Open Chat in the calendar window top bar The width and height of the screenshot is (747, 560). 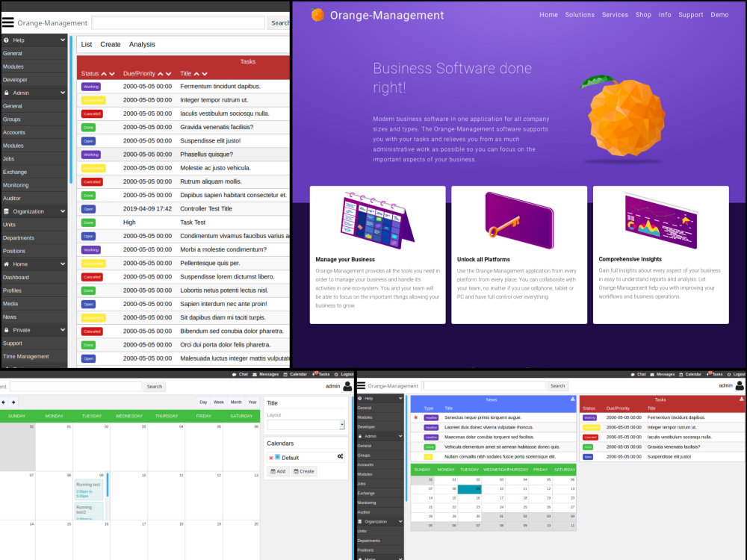click(x=240, y=374)
